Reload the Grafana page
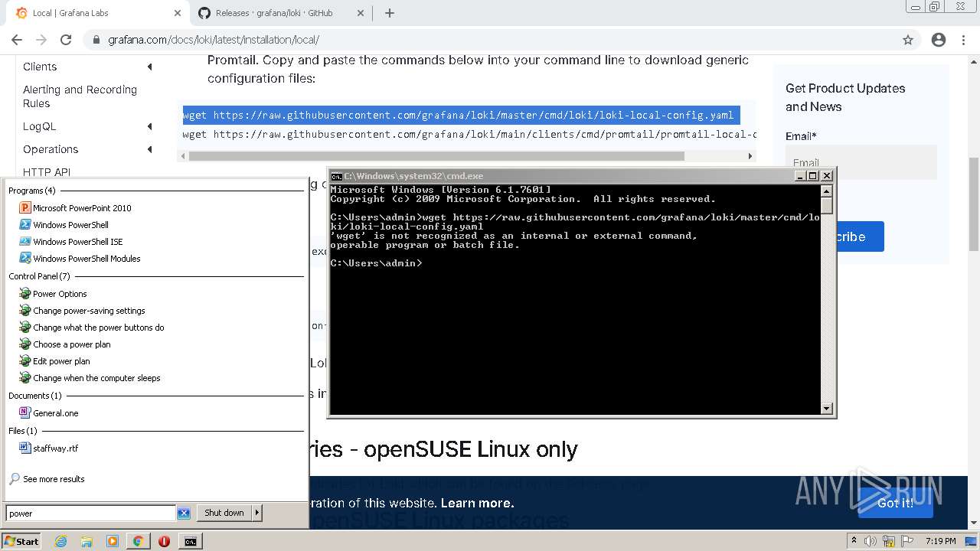 point(66,40)
